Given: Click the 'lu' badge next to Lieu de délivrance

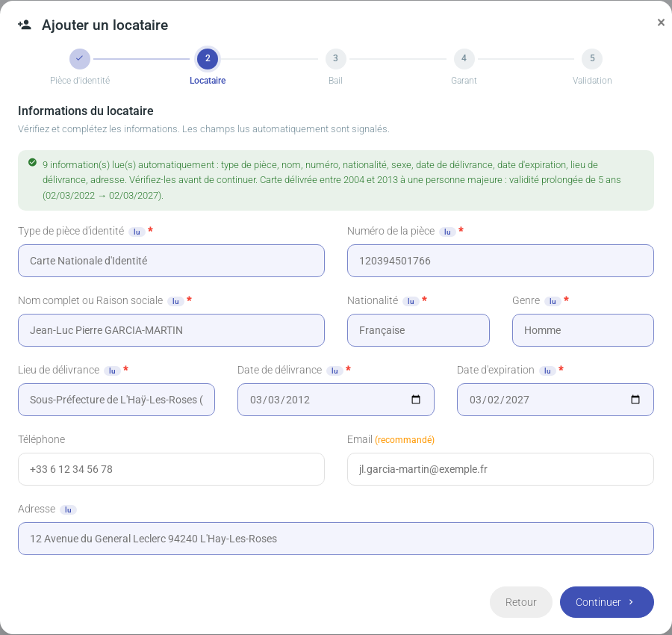Looking at the screenshot, I should [112, 371].
